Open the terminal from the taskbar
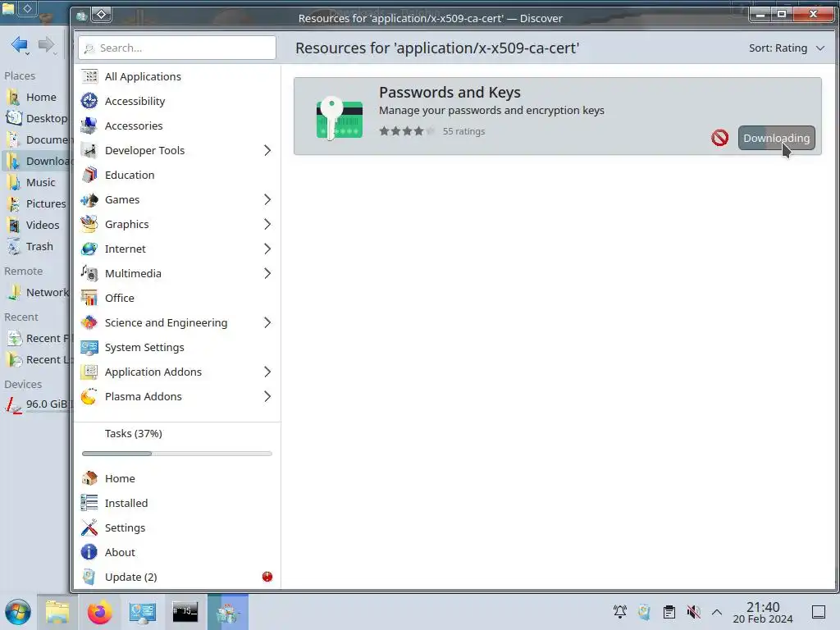The height and width of the screenshot is (630, 840). coord(185,612)
